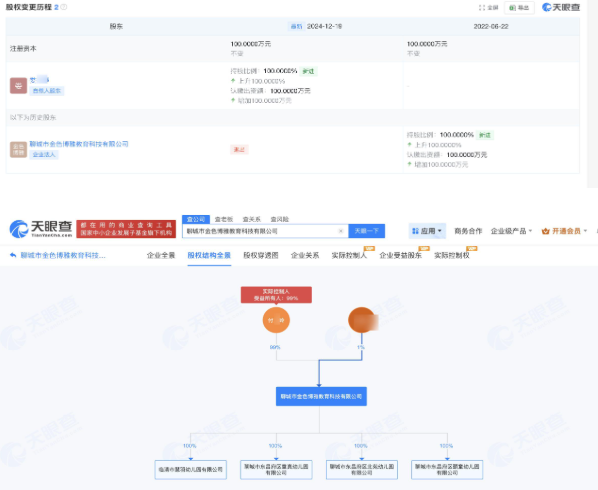598x490 pixels.
Task: Click the orange natural-person shareholder node labeled 99%
Action: click(276, 320)
